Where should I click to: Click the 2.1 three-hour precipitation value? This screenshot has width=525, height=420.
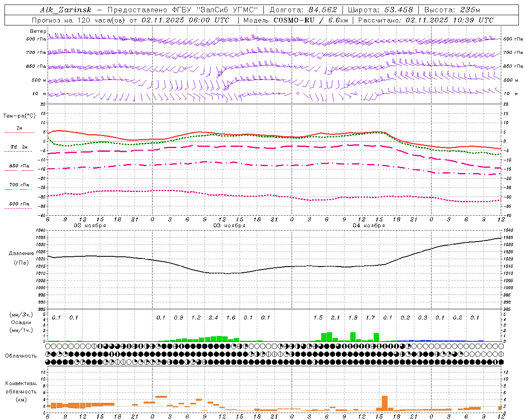(336, 317)
